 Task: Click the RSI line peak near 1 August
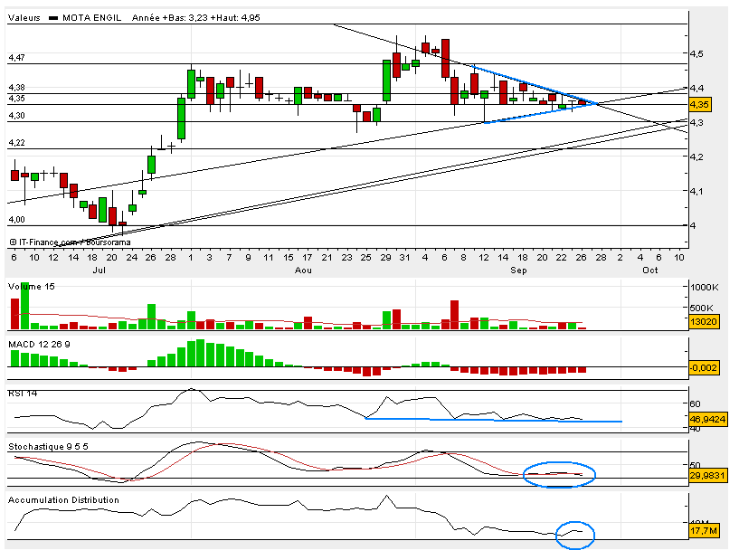pos(191,389)
